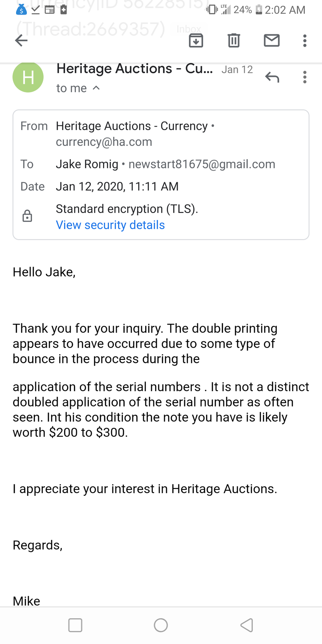Tap the green H sender avatar
The image size is (322, 644).
point(28,77)
